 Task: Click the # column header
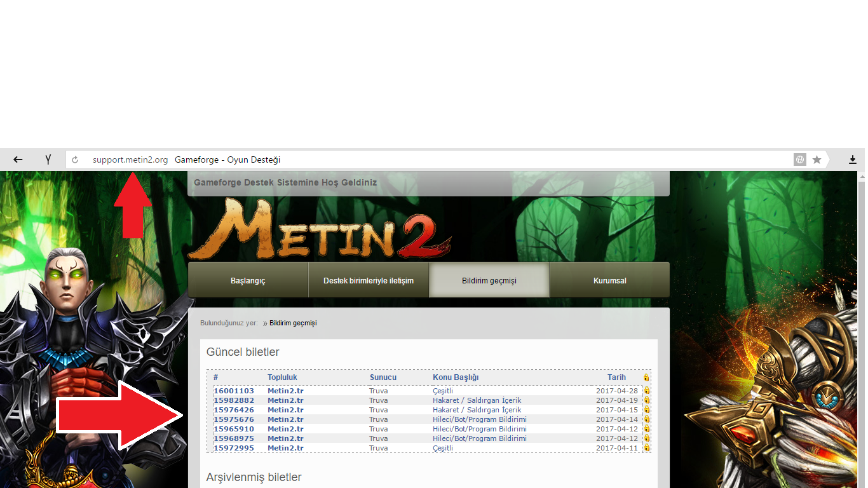216,377
